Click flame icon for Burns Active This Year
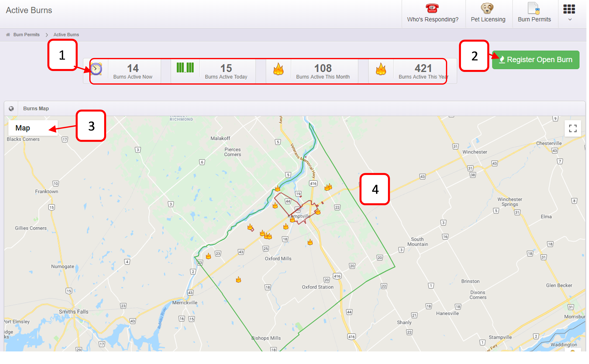Image resolution: width=589 pixels, height=364 pixels. tap(381, 69)
